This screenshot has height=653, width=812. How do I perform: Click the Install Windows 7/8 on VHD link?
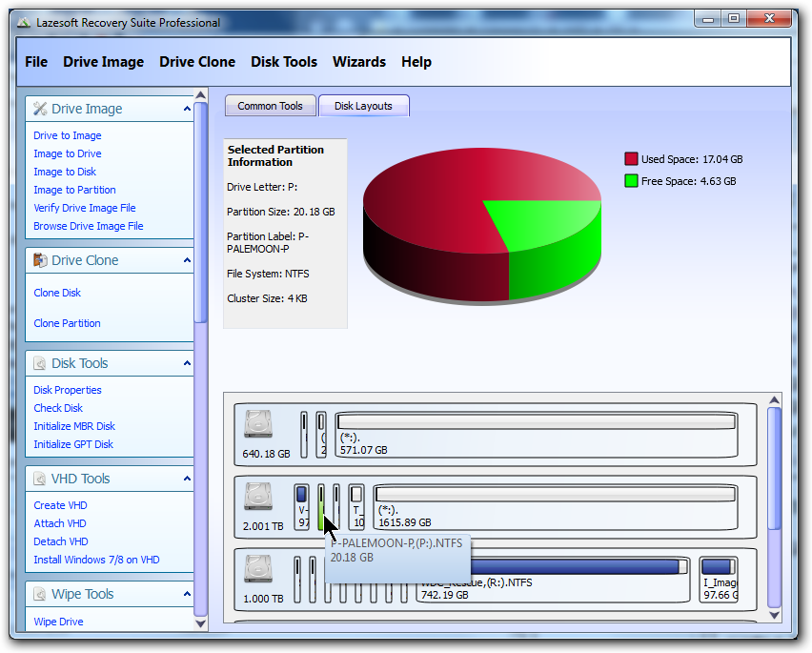pos(96,560)
